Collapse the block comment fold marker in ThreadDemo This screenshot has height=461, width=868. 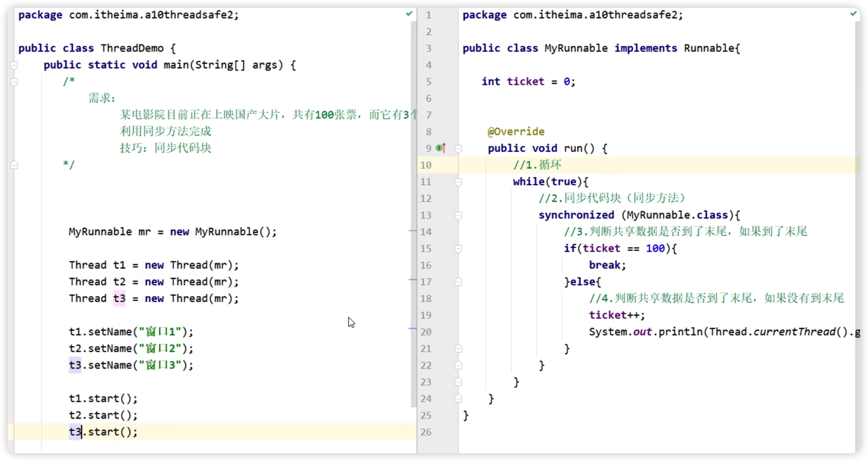pyautogui.click(x=14, y=82)
